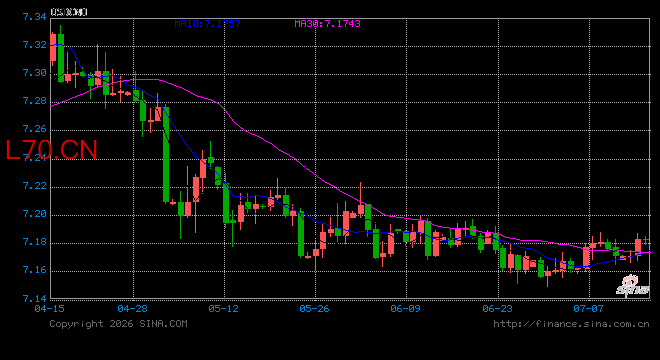Select the 7.22 price axis label

tap(35, 186)
